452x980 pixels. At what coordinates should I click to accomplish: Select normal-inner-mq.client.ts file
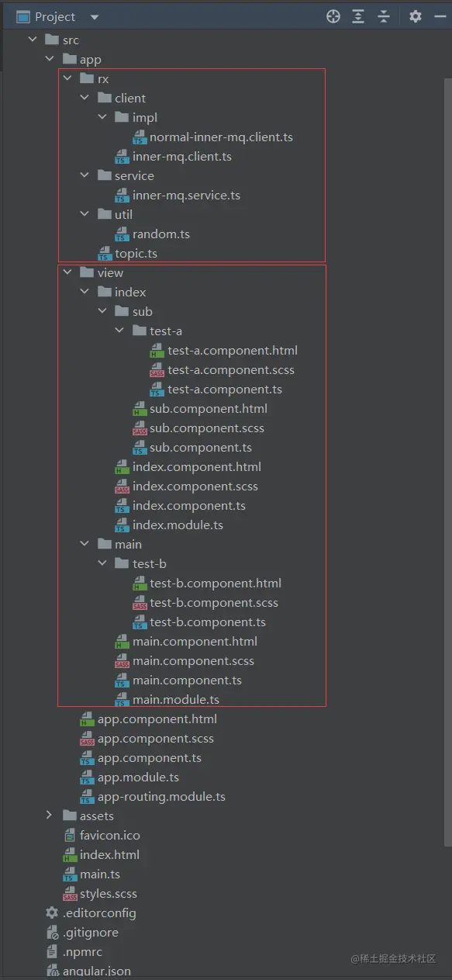coord(221,137)
